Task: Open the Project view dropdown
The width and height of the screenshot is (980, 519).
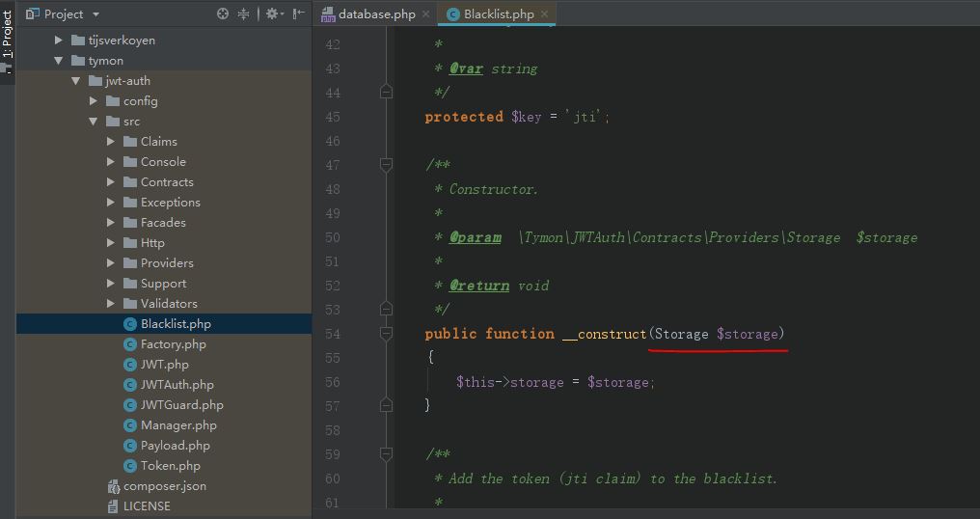Action: click(x=95, y=14)
